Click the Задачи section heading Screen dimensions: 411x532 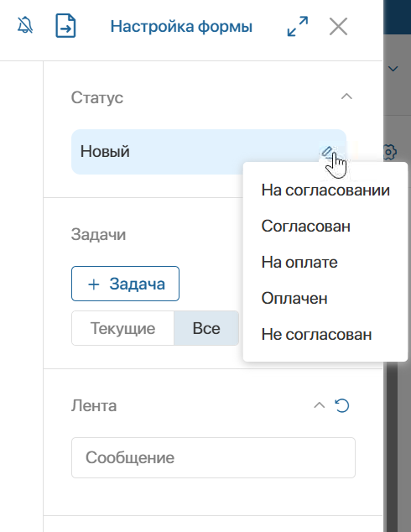[98, 234]
